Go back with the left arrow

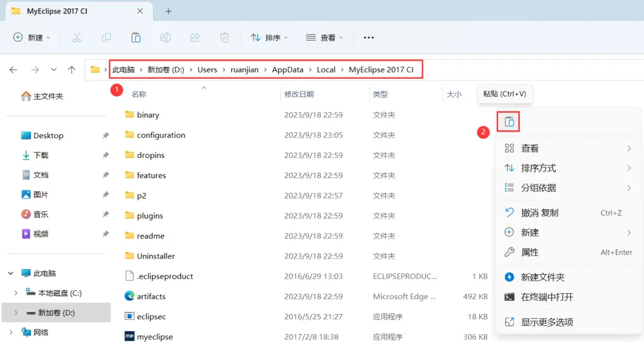tap(13, 70)
